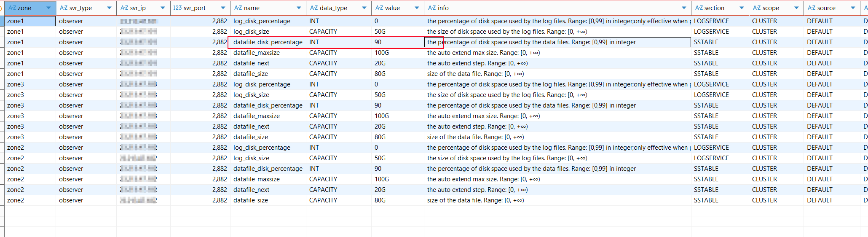Select 50G value in zone1 log_disk_size row
This screenshot has width=868, height=237.
pos(397,32)
